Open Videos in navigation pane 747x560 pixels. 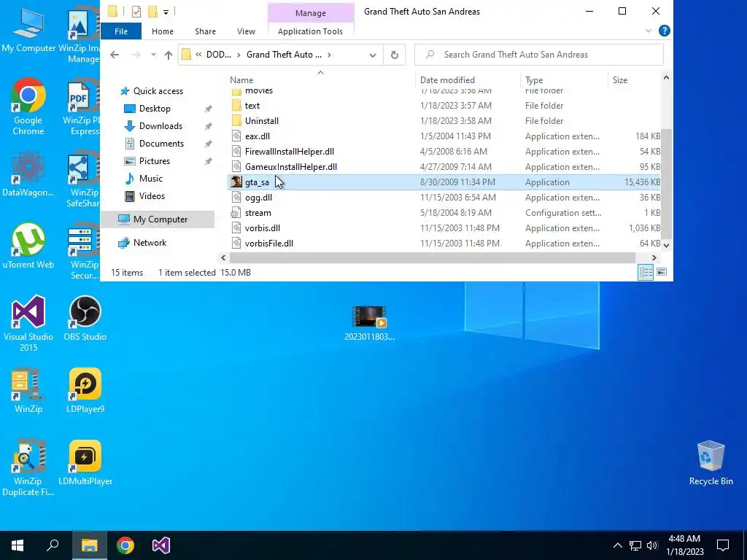pos(152,196)
